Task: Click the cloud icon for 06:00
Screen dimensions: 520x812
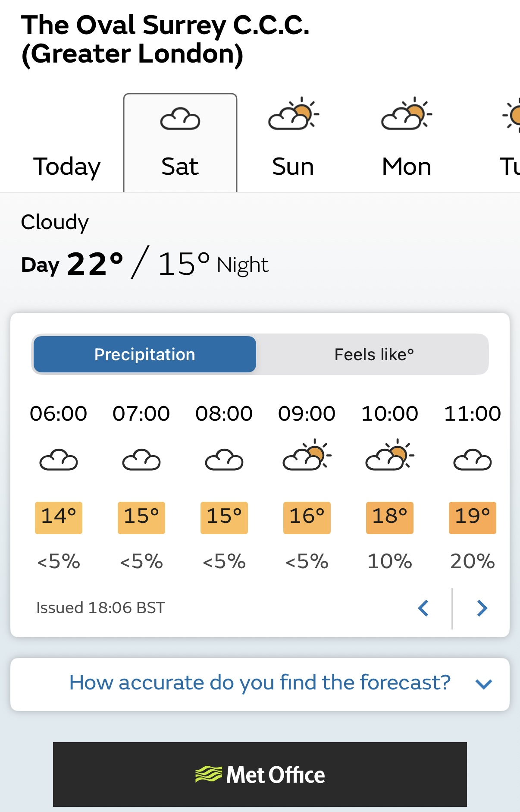Action: tap(59, 460)
